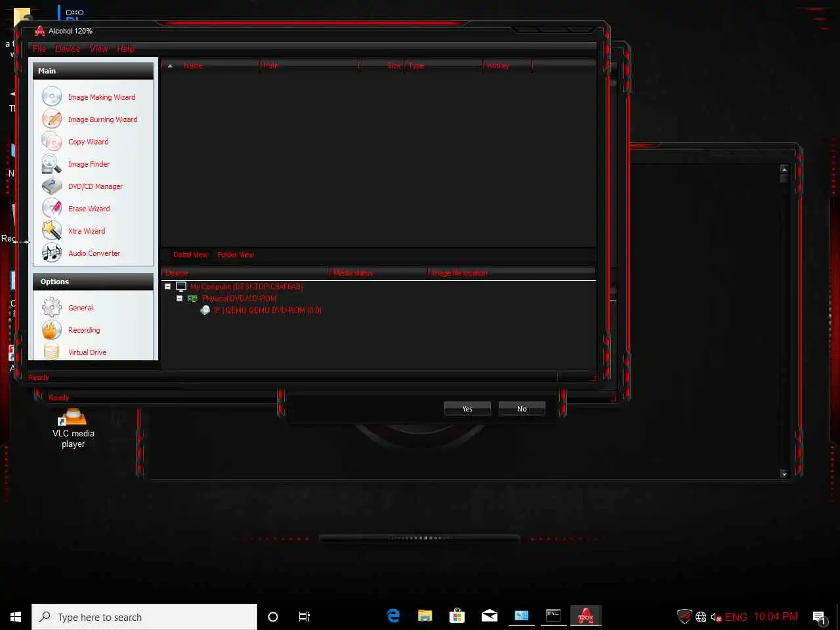
Task: Open the File menu
Action: pyautogui.click(x=39, y=49)
